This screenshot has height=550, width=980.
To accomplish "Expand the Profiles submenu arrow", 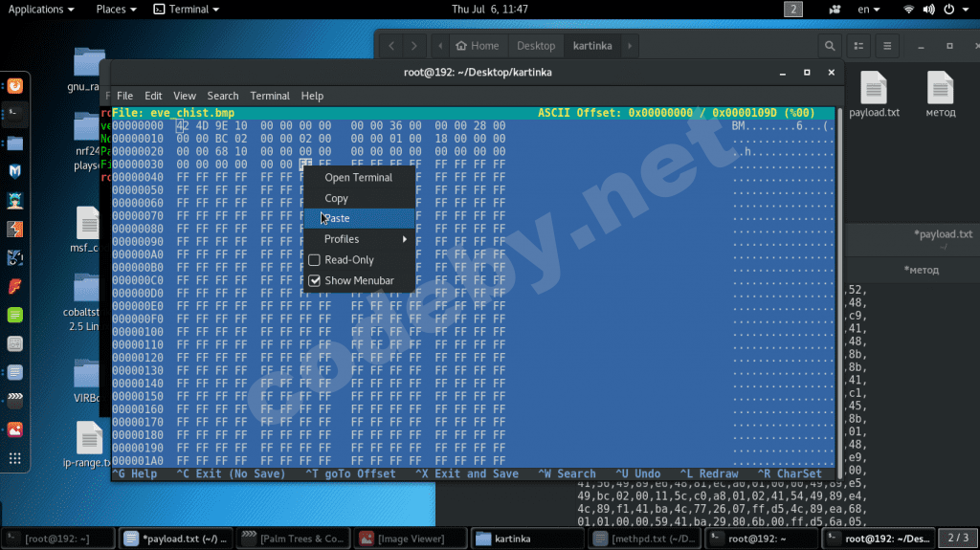I will click(x=405, y=239).
